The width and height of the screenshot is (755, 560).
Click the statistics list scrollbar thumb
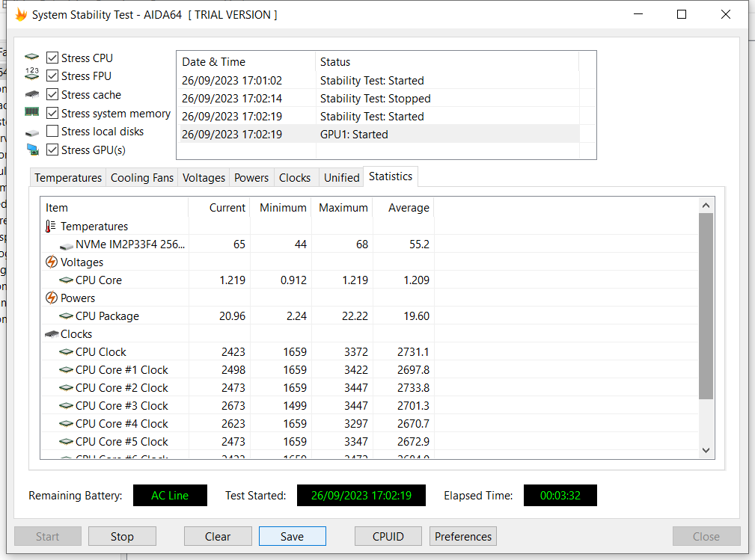[x=706, y=306]
